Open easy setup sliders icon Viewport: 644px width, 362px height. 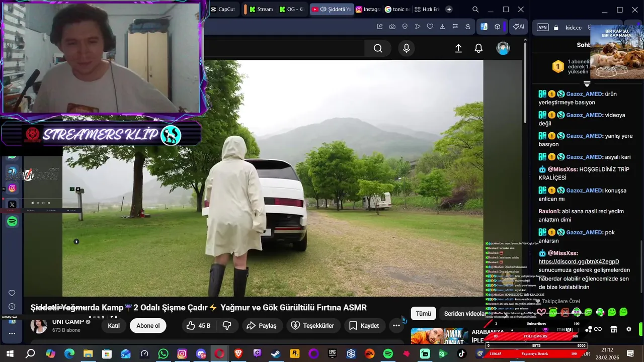click(455, 27)
